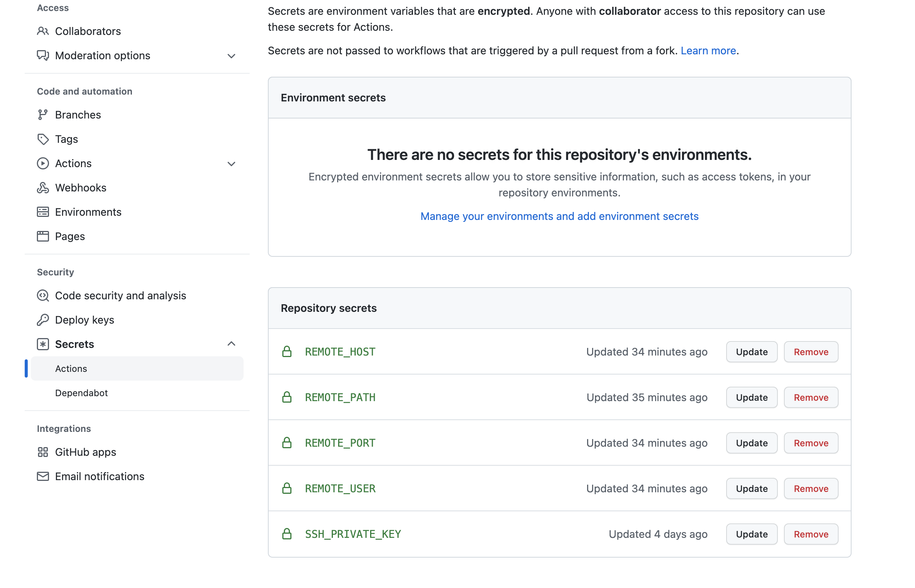Collapse the Secrets section chevron
Screen dimensions: 915x588
[231, 344]
